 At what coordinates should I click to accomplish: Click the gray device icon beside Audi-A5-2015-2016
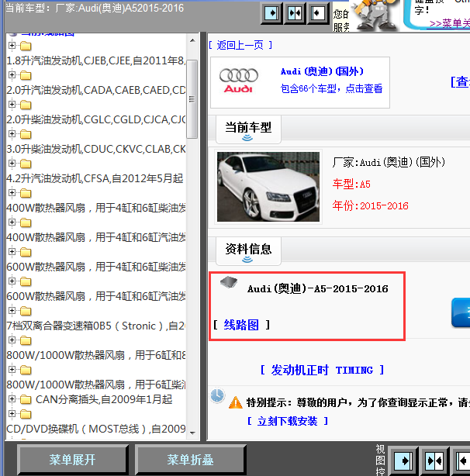click(229, 282)
